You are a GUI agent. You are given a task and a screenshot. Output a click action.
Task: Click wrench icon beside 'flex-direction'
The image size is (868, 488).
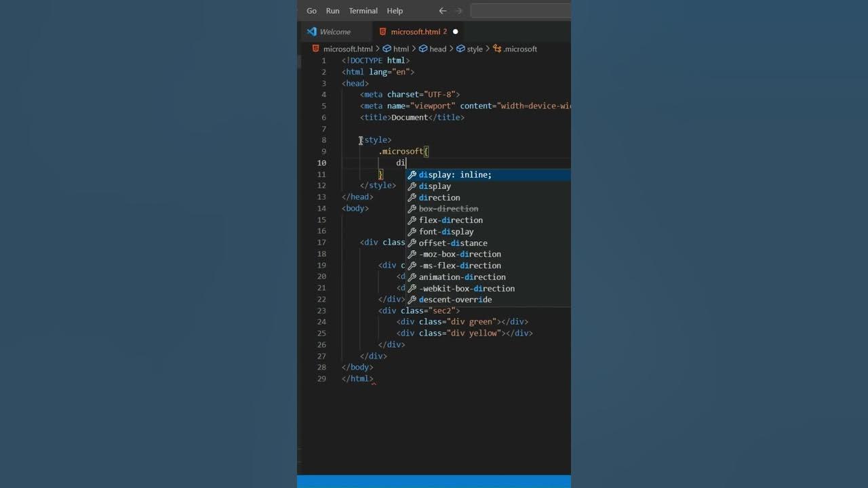click(412, 220)
